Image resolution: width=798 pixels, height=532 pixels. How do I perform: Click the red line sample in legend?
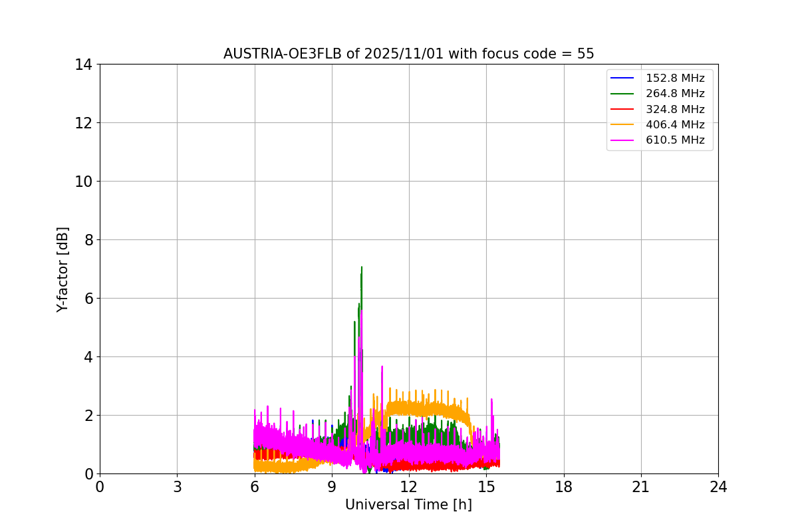622,109
